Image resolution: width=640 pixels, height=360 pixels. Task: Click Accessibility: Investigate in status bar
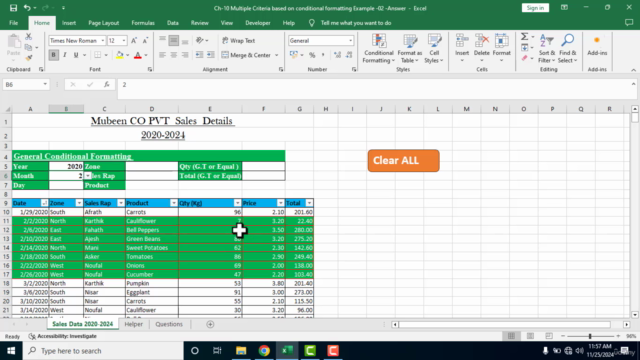[x=63, y=336]
